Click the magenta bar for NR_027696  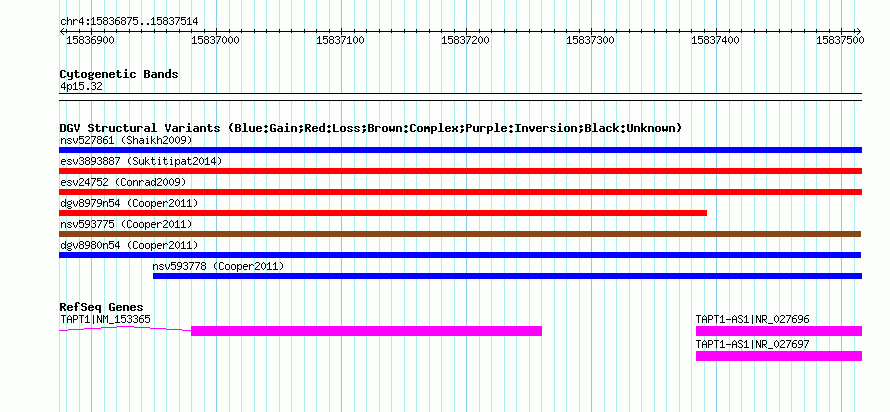click(779, 331)
